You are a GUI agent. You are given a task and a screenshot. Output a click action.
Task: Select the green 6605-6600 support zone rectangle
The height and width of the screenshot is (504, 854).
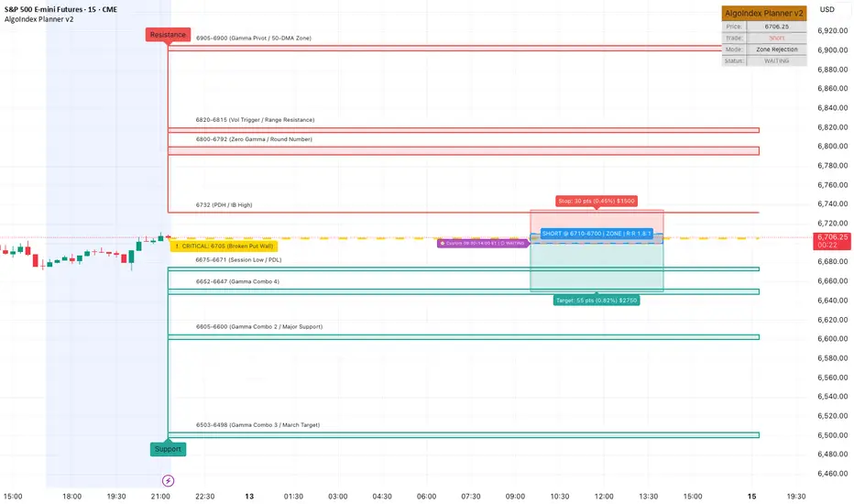pos(464,337)
